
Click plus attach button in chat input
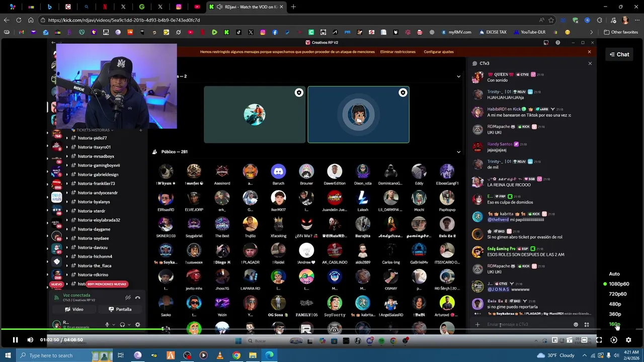(477, 325)
